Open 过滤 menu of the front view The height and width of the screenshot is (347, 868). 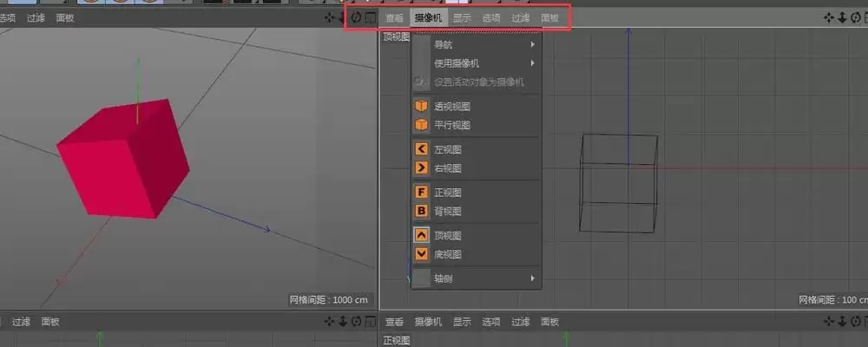tap(520, 322)
